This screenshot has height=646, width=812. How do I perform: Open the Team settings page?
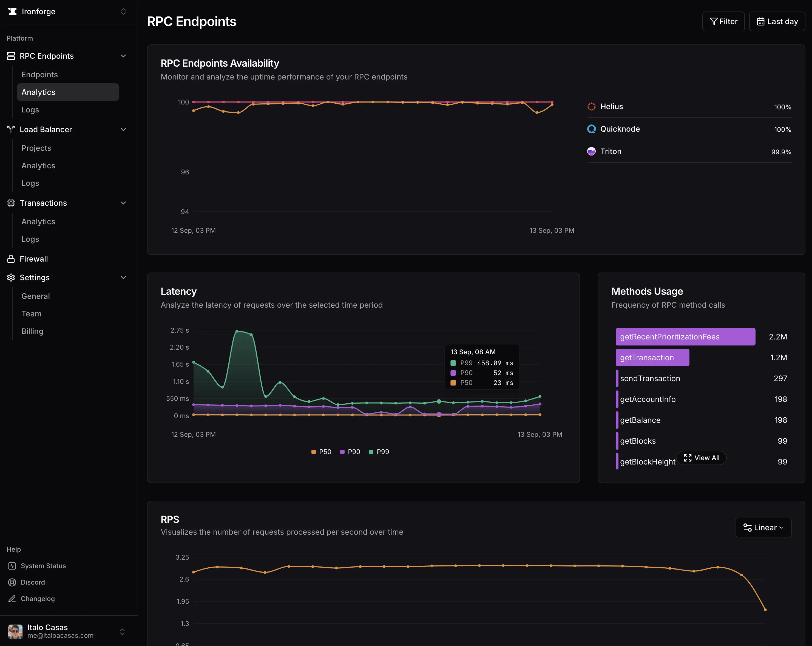pyautogui.click(x=31, y=313)
